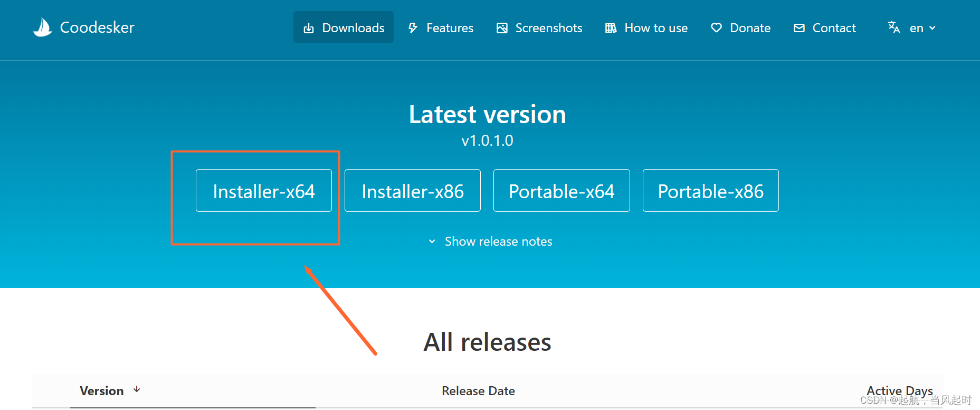Download Installer-x86
The image size is (980, 410).
point(413,191)
